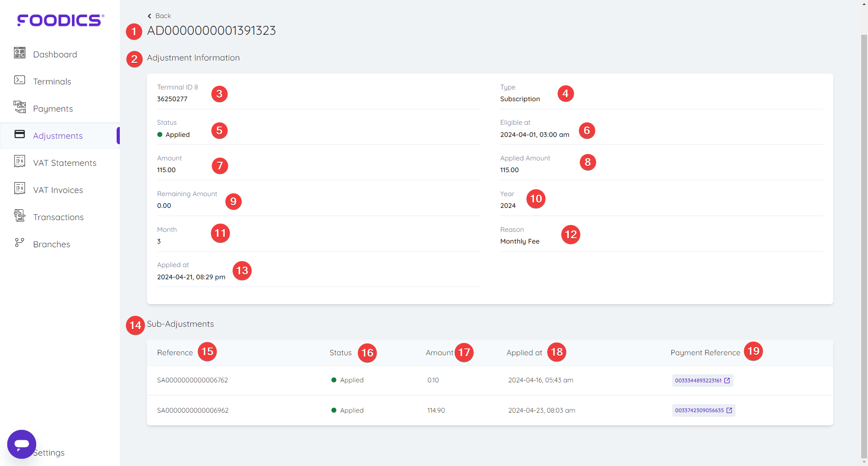868x466 pixels.
Task: Open payment reference 0033344893223161
Action: tap(698, 380)
